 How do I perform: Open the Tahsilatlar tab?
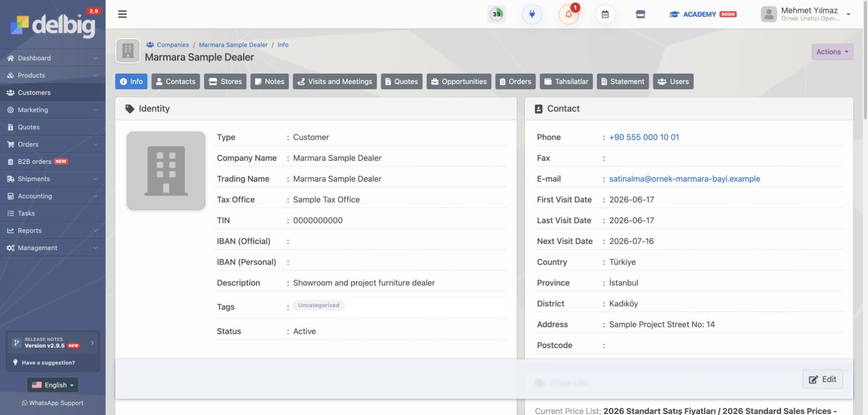(x=566, y=82)
